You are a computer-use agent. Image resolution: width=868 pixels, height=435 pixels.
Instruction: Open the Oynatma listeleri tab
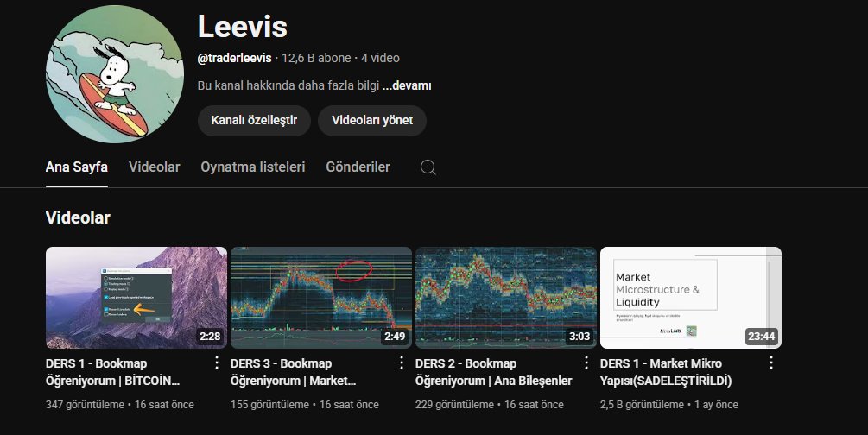tap(252, 167)
